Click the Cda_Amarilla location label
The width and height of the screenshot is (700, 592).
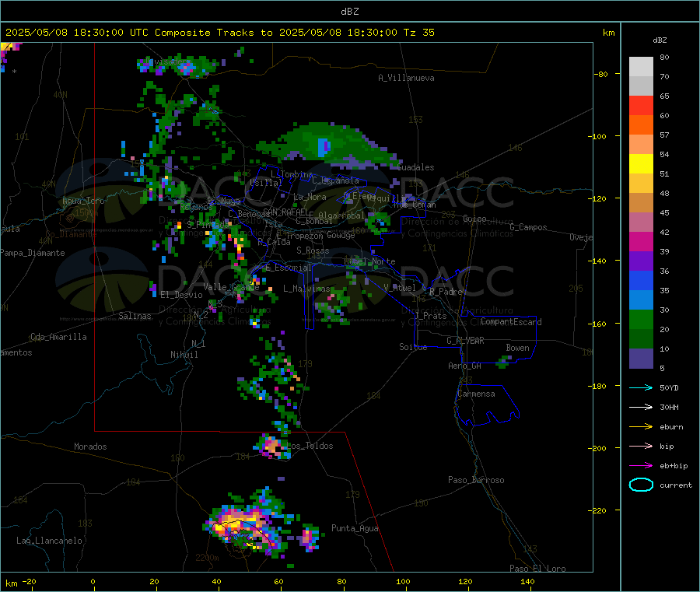[58, 337]
